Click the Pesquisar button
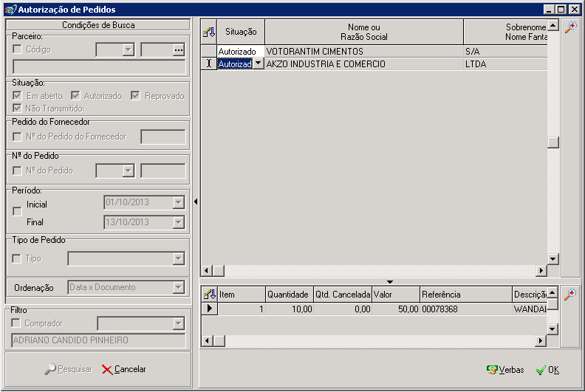 pos(68,369)
